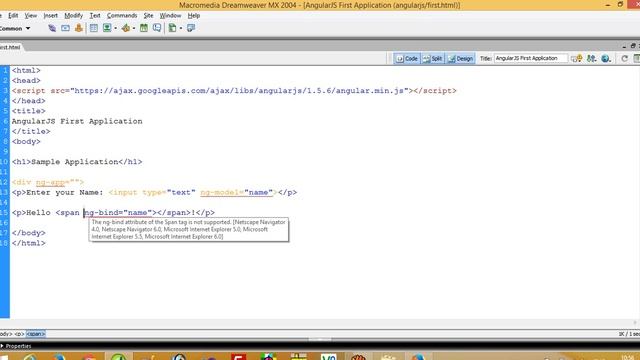Switch to Design view

click(x=460, y=59)
